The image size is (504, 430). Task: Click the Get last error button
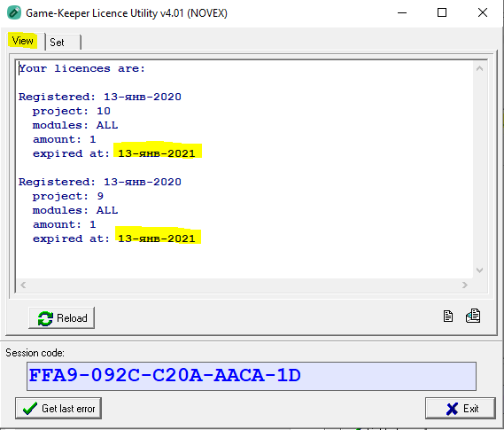click(x=58, y=409)
